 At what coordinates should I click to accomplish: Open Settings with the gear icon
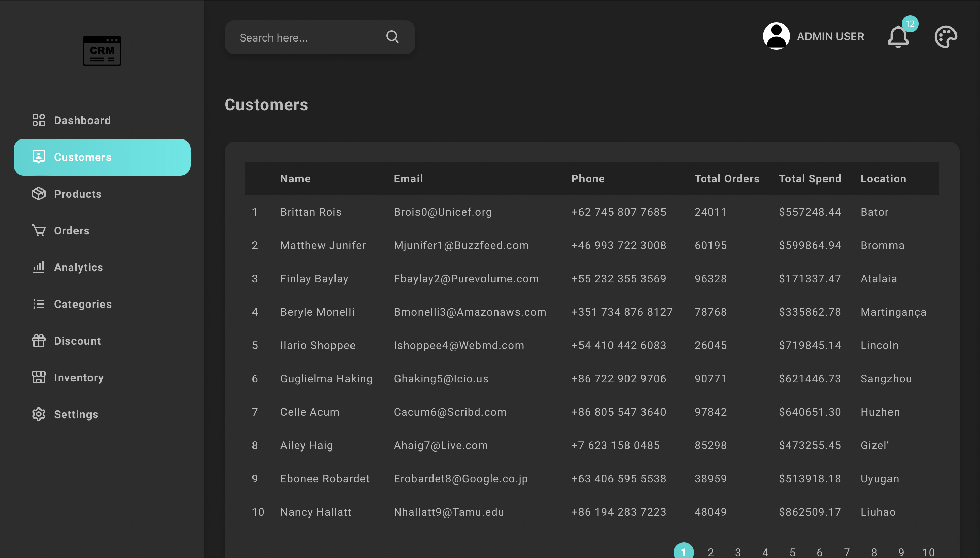(x=38, y=414)
